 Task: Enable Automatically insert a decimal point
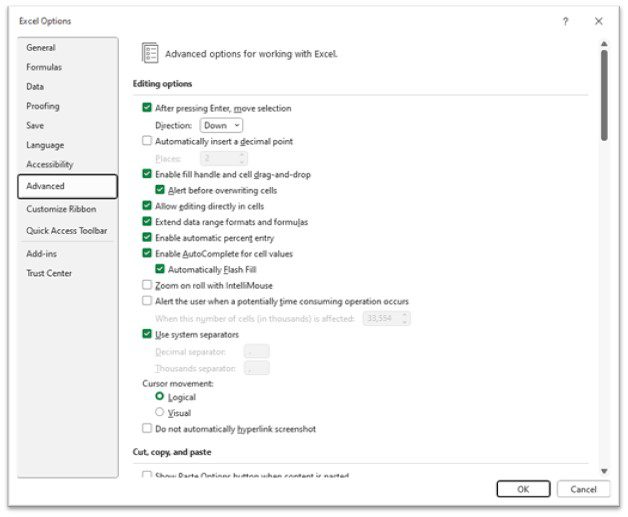click(x=147, y=141)
